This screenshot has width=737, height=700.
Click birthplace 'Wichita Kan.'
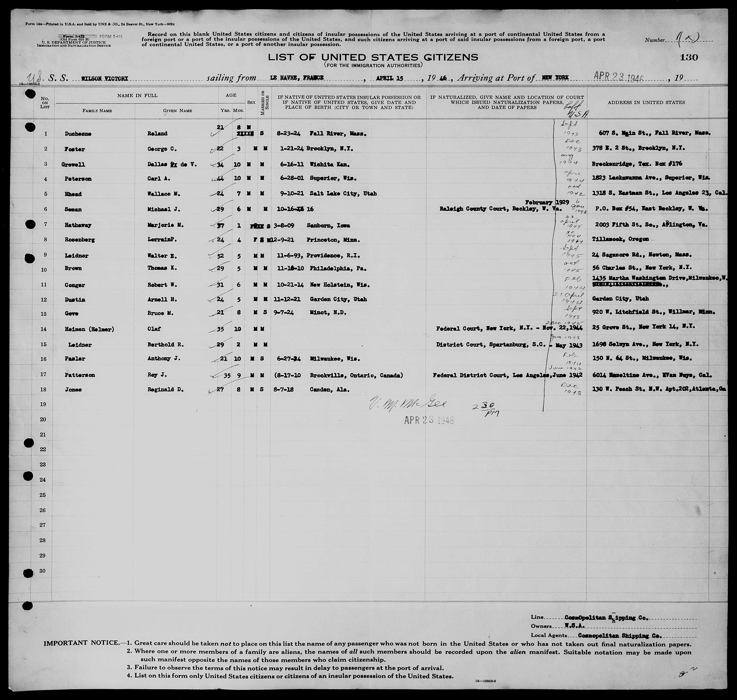coord(329,164)
